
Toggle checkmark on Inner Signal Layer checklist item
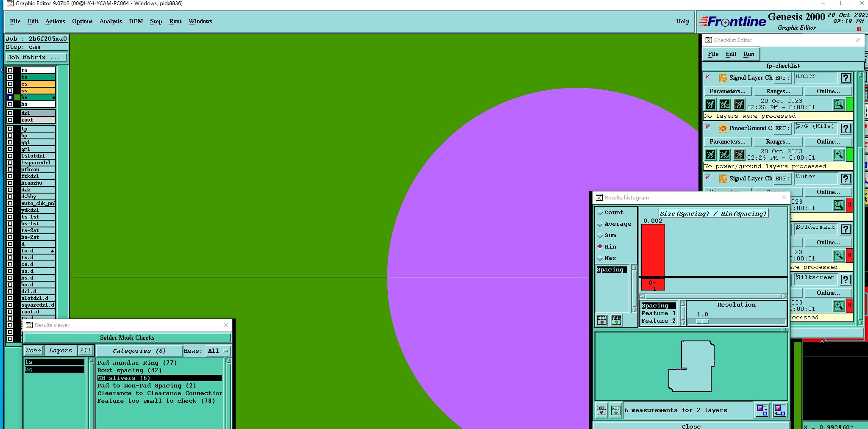(x=707, y=77)
